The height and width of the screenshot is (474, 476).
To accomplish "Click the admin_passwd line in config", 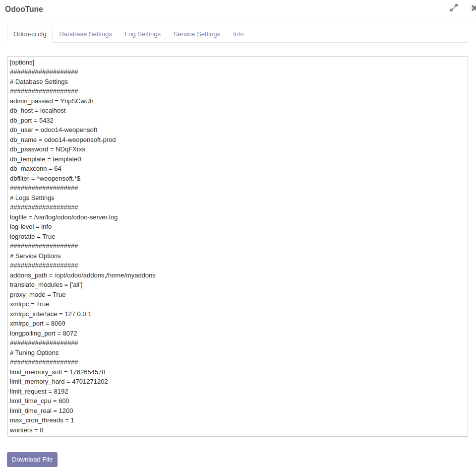I will (52, 101).
